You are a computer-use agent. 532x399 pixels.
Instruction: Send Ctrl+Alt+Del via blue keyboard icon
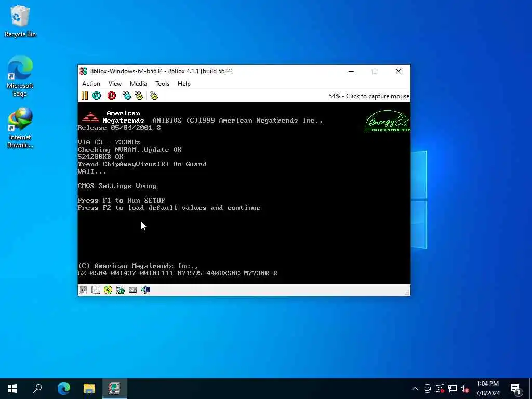point(127,96)
